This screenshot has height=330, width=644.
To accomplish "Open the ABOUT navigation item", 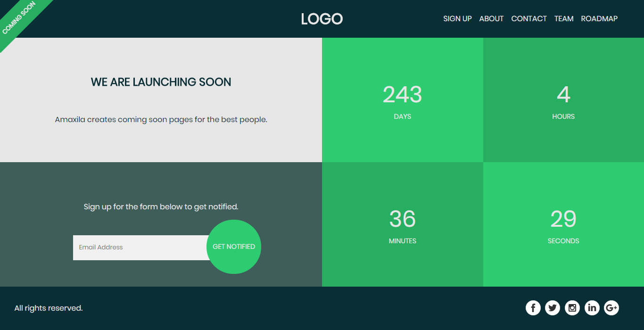I will (491, 18).
